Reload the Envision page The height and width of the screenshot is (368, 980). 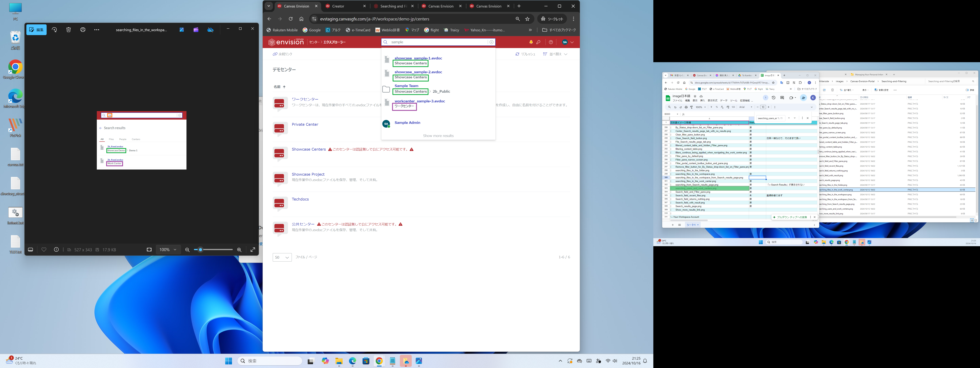(291, 19)
